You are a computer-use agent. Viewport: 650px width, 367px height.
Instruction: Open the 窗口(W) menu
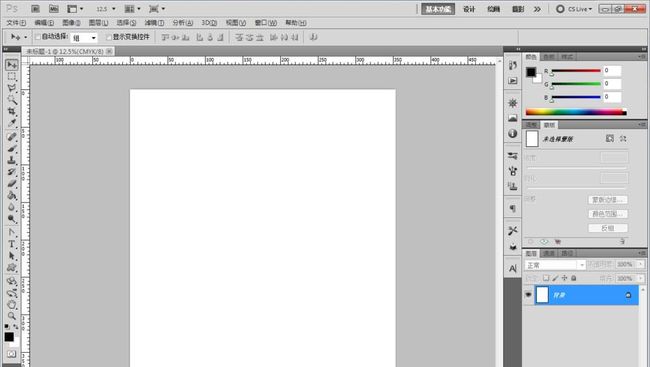[266, 23]
